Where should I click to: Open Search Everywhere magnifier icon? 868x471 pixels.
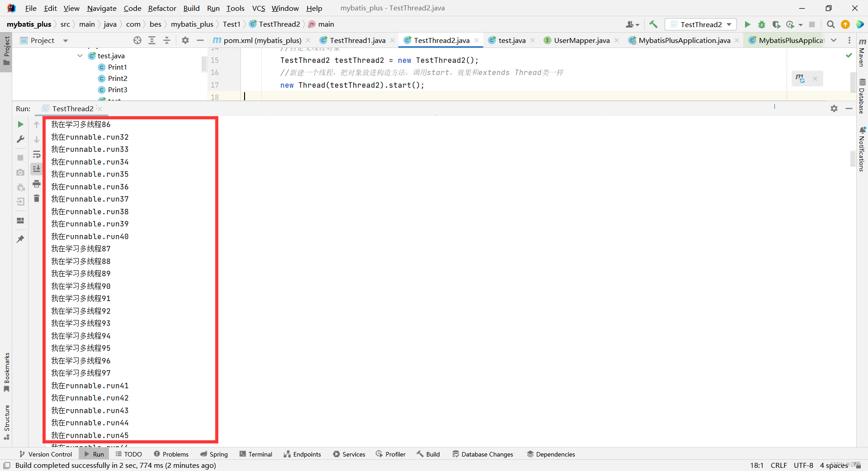830,24
